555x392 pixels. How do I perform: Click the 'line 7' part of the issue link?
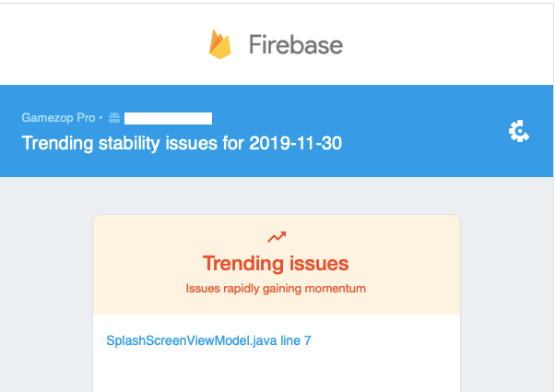[x=296, y=340]
